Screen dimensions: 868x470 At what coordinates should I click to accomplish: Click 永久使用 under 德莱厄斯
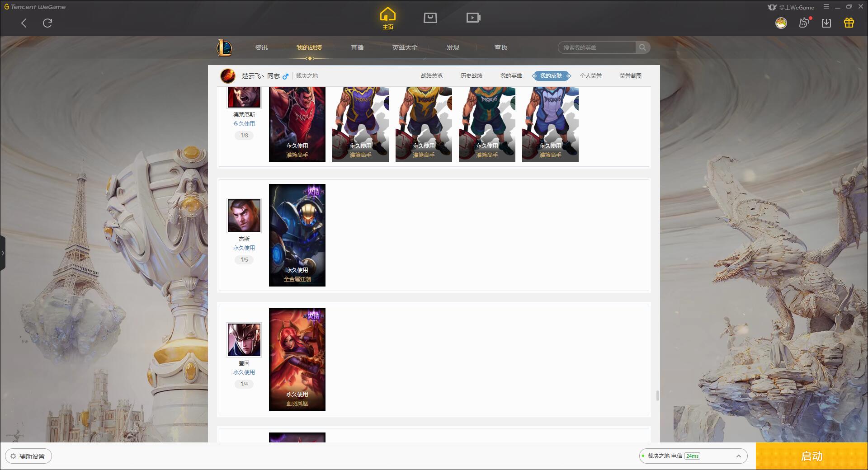point(244,124)
